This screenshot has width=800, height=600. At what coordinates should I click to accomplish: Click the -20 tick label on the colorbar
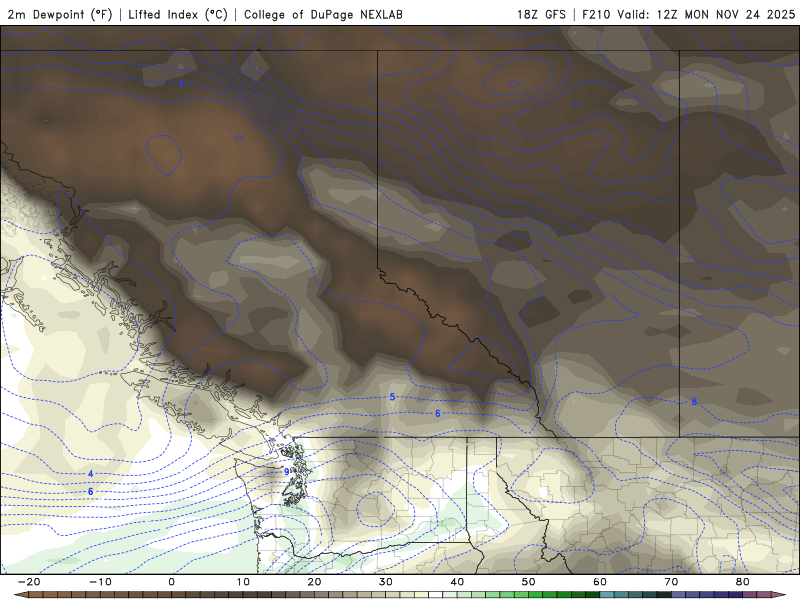pyautogui.click(x=29, y=582)
